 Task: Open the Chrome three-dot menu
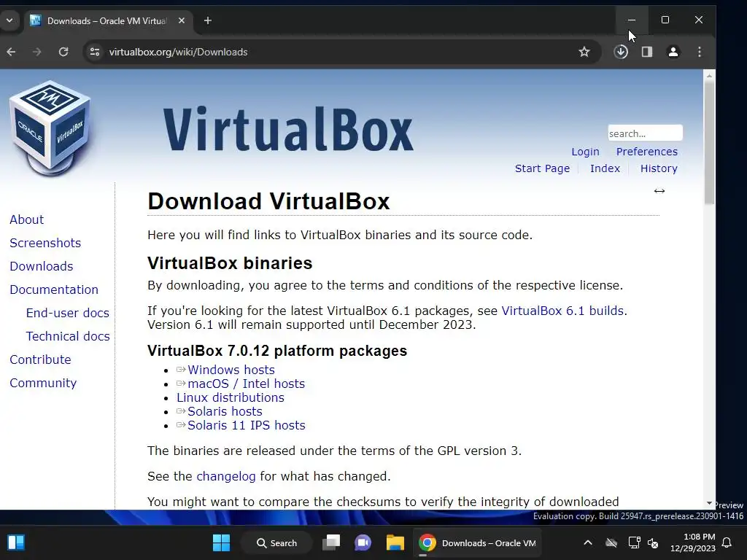pos(700,52)
